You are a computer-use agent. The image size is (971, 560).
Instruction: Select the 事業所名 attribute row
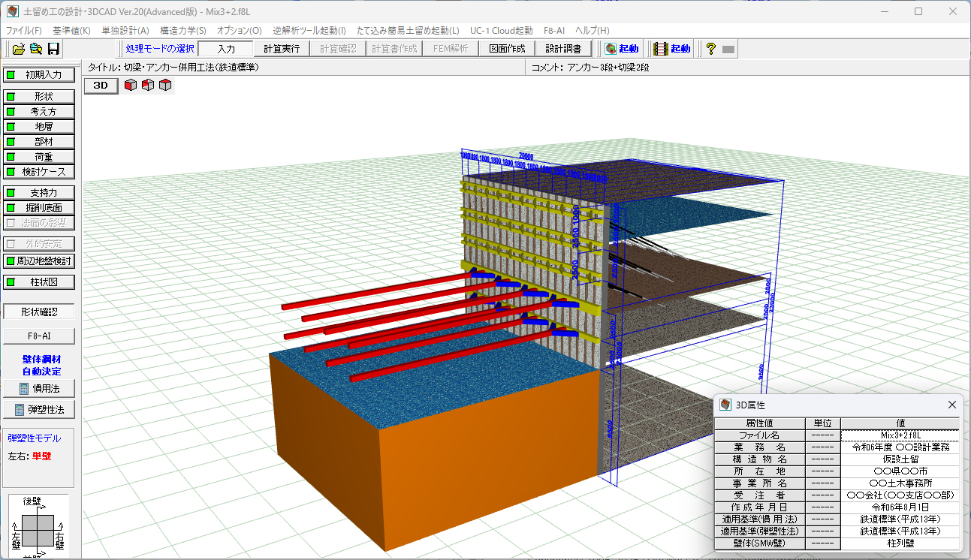(837, 483)
